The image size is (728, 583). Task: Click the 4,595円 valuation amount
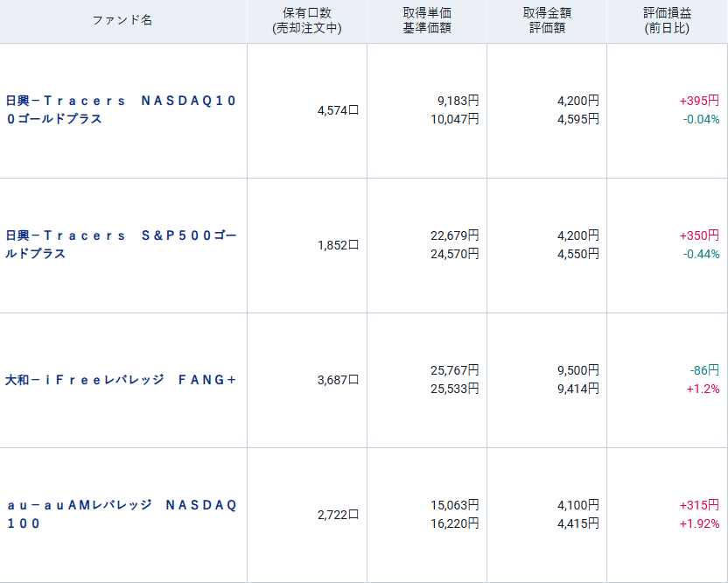coord(578,119)
